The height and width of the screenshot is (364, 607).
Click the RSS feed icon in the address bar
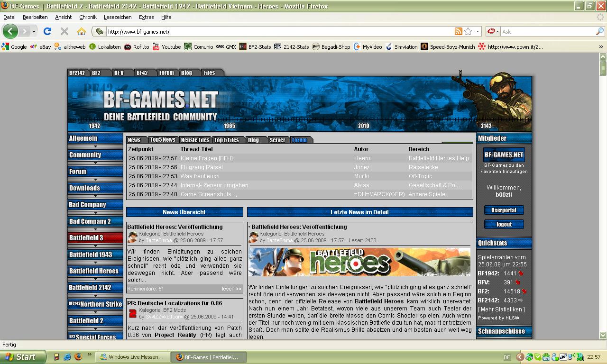(458, 31)
